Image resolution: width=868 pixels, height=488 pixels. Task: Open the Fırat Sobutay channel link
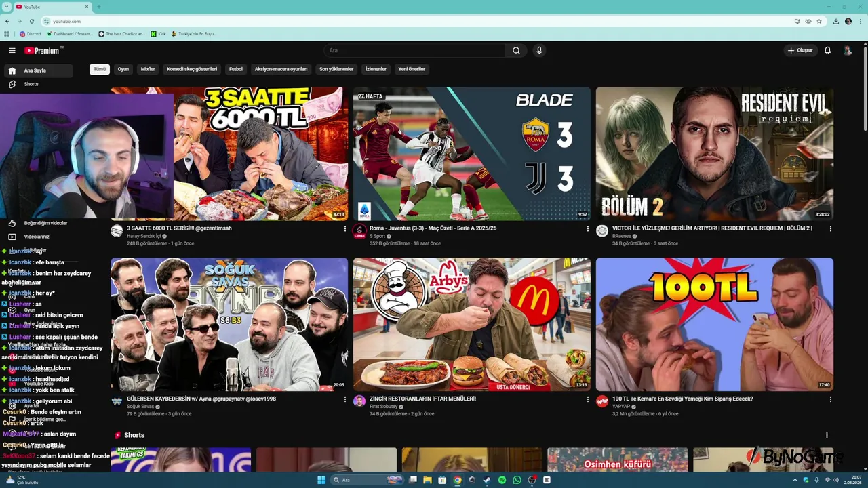point(384,407)
